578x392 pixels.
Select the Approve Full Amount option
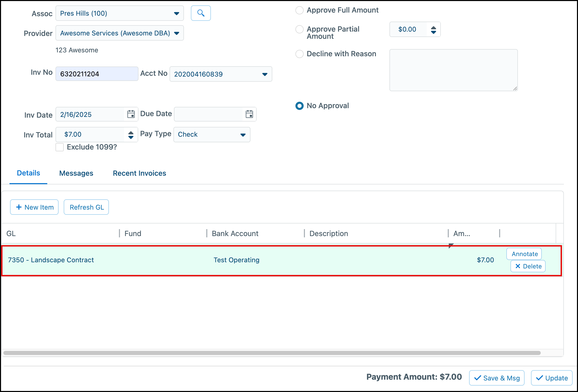tap(299, 10)
